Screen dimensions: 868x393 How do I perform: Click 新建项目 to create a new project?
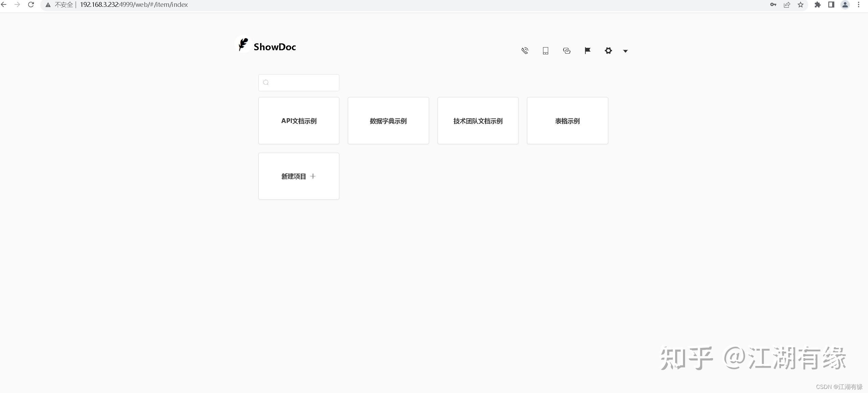pyautogui.click(x=298, y=176)
